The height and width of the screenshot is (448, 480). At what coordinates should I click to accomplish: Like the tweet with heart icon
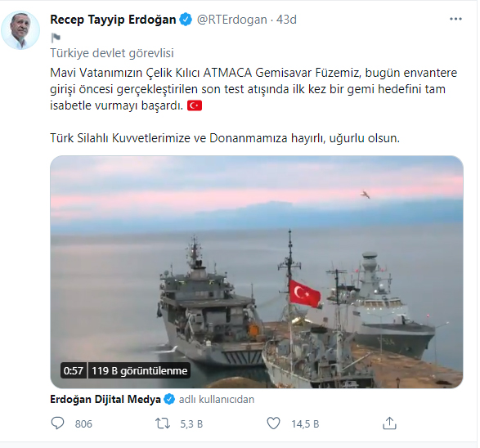(273, 423)
